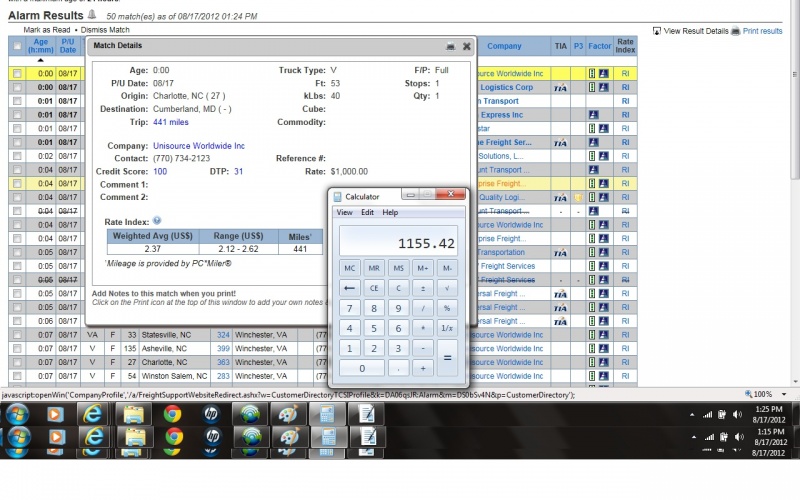The width and height of the screenshot is (800, 500).
Task: Click green factor icon in Statesville, NC row
Action: click(592, 335)
